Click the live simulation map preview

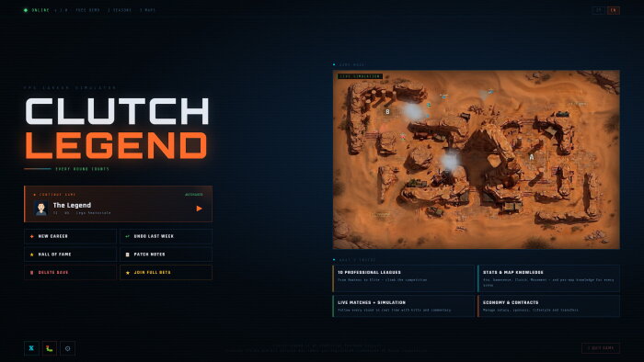(477, 160)
